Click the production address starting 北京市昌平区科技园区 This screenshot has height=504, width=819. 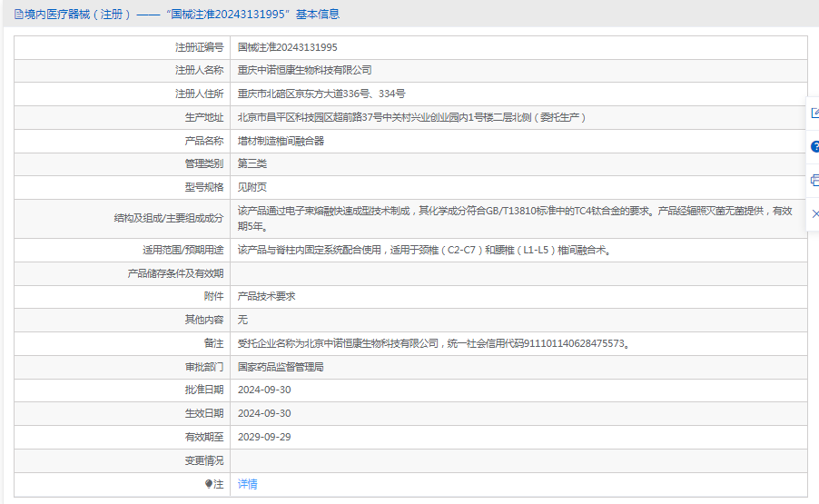(x=411, y=117)
